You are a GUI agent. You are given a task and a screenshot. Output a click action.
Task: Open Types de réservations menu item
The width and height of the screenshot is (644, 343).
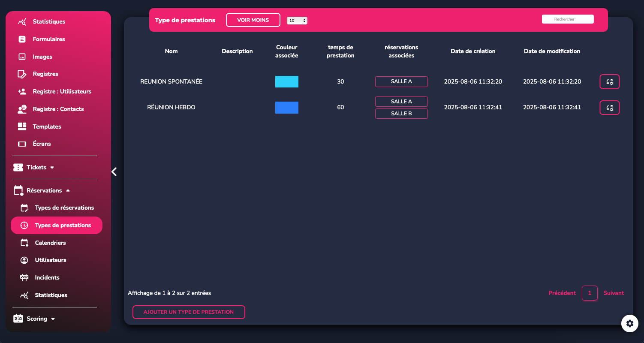[x=64, y=208]
